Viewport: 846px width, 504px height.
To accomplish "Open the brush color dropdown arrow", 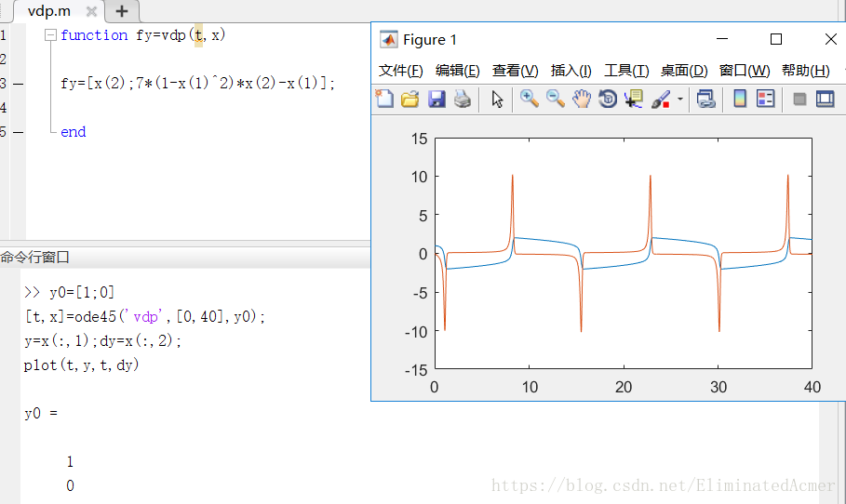I will 679,99.
